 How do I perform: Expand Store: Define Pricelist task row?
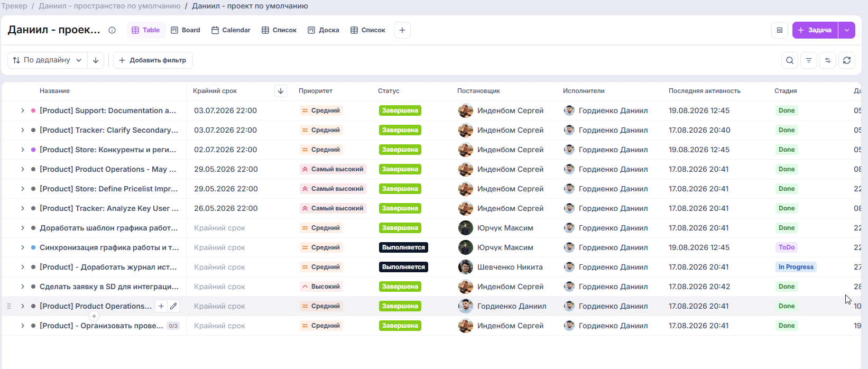click(x=23, y=189)
